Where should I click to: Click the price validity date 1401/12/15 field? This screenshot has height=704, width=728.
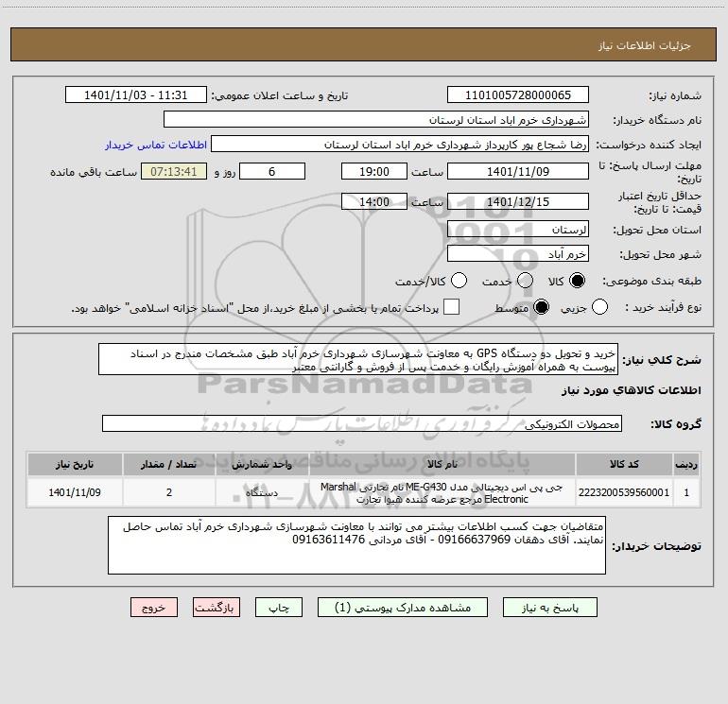click(x=518, y=201)
